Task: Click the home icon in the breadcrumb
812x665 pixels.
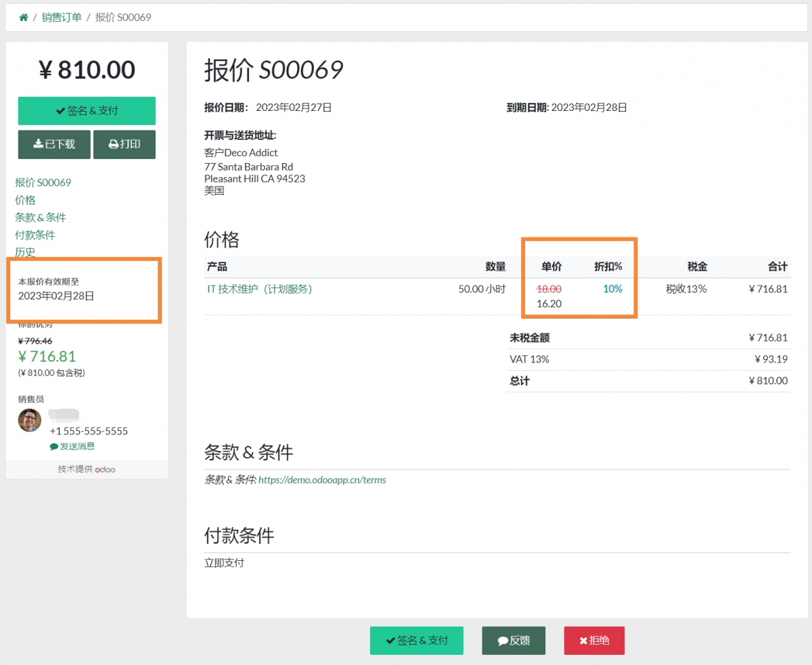Action: click(24, 17)
